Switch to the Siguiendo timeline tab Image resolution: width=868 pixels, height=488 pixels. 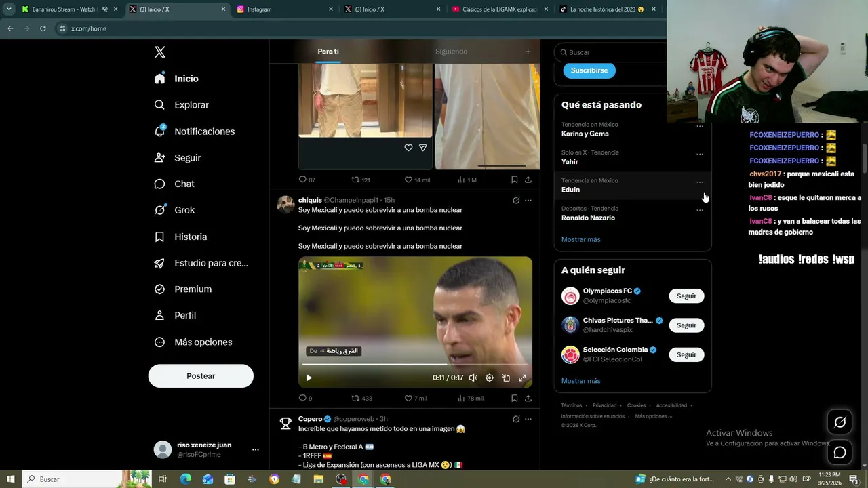coord(451,52)
